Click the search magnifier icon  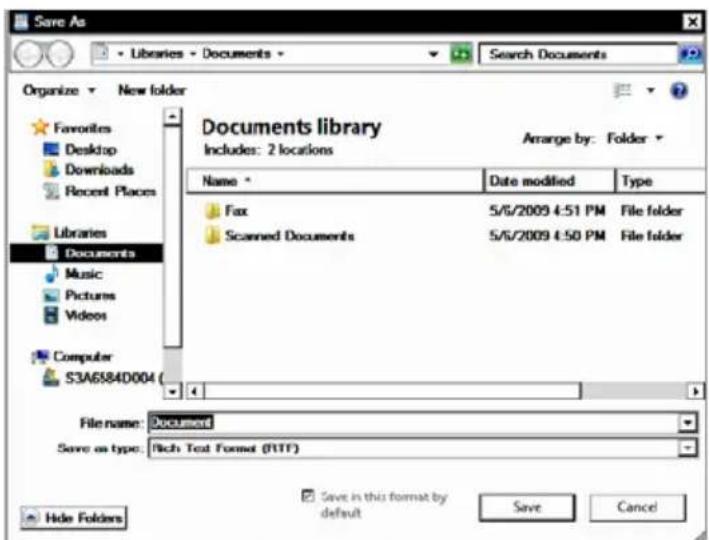pyautogui.click(x=691, y=54)
